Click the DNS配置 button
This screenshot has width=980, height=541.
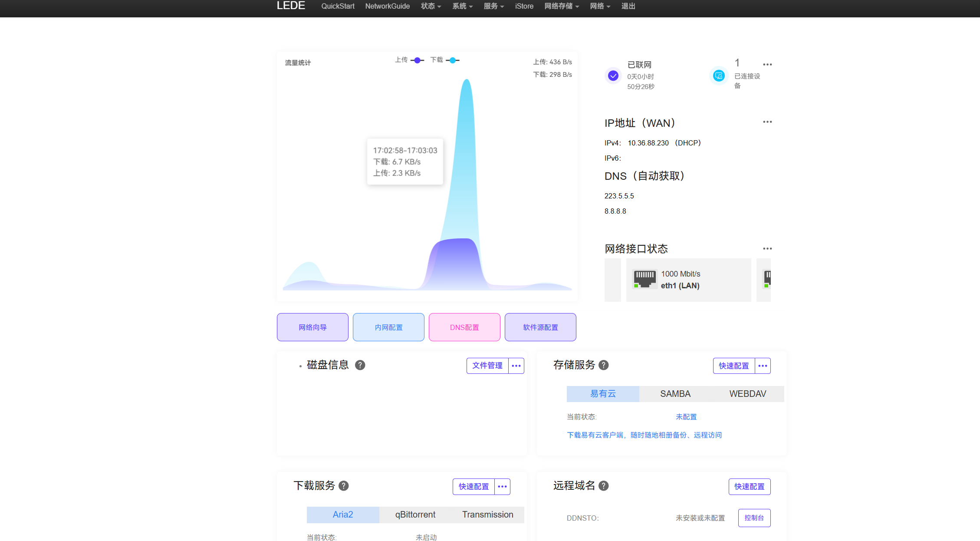(464, 327)
